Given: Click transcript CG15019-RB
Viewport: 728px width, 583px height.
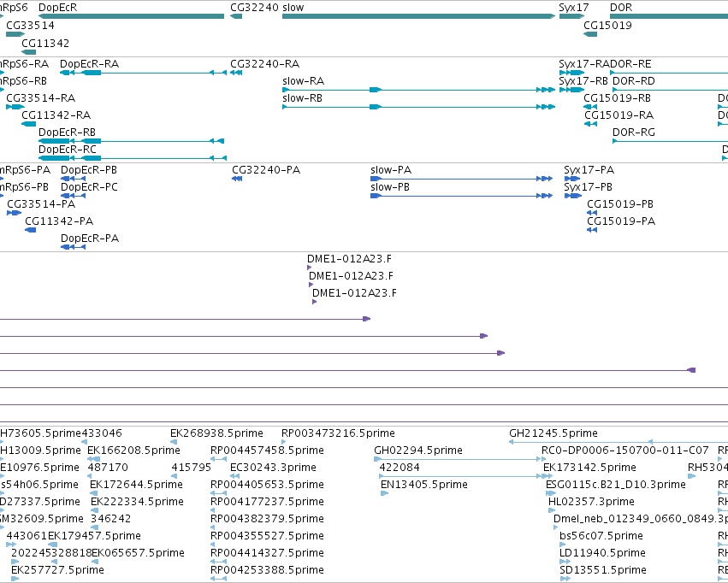Looking at the screenshot, I should point(590,107).
